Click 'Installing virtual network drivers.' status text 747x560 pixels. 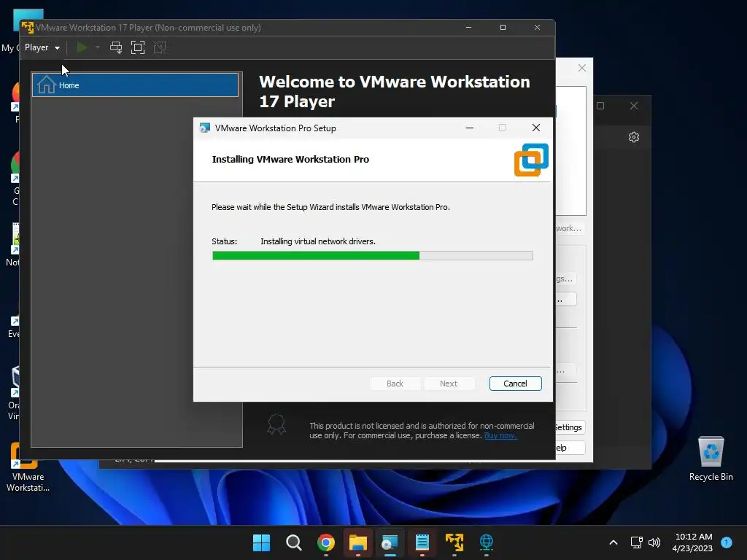click(318, 241)
